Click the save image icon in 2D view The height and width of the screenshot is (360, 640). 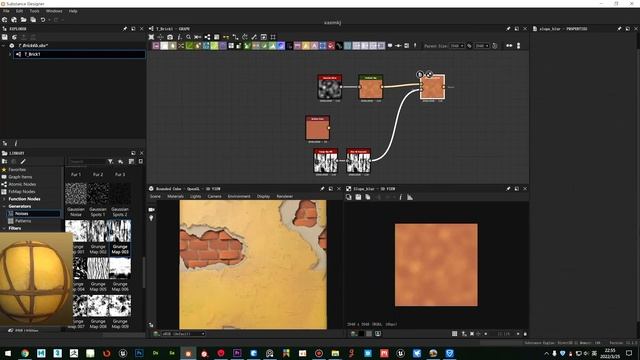(358, 197)
